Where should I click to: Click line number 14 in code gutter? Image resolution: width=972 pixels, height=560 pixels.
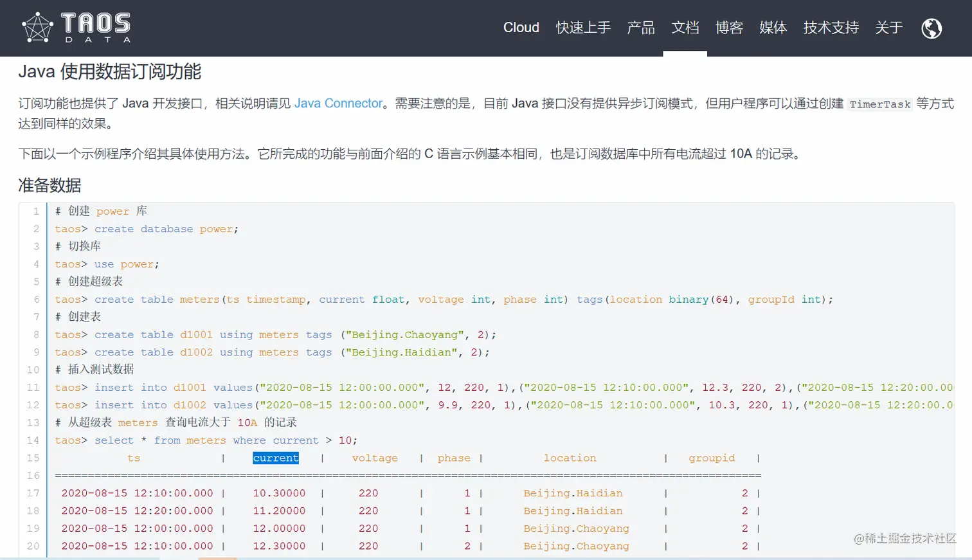coord(33,440)
